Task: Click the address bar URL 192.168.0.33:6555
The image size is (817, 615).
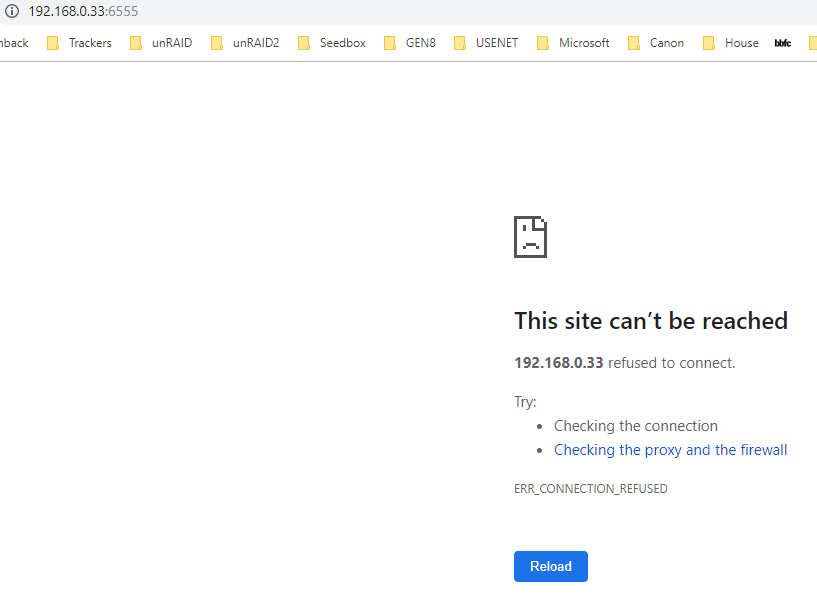Action: tap(83, 11)
